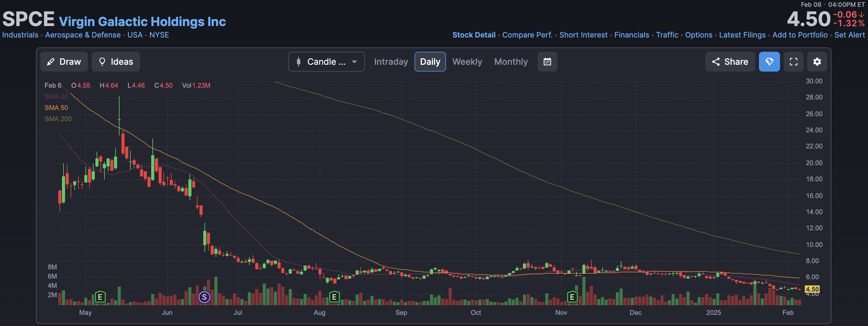Open the date range calendar icon
This screenshot has height=326, width=868.
tap(547, 62)
